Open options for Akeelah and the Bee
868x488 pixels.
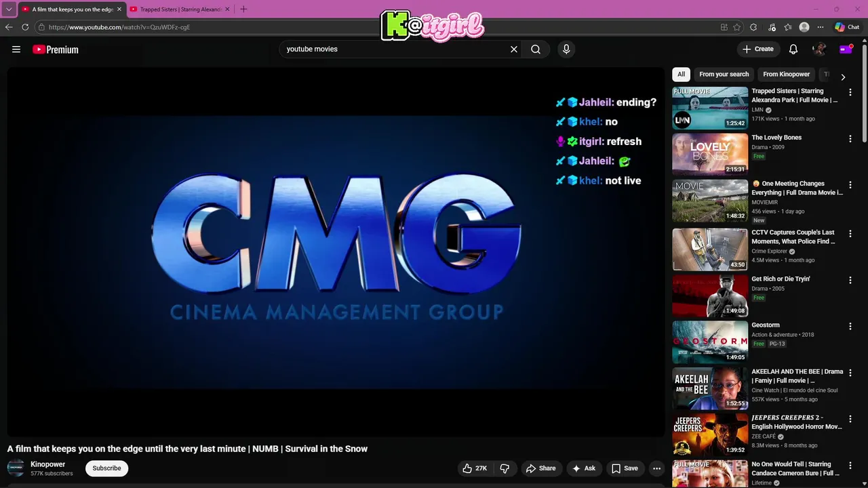[850, 373]
